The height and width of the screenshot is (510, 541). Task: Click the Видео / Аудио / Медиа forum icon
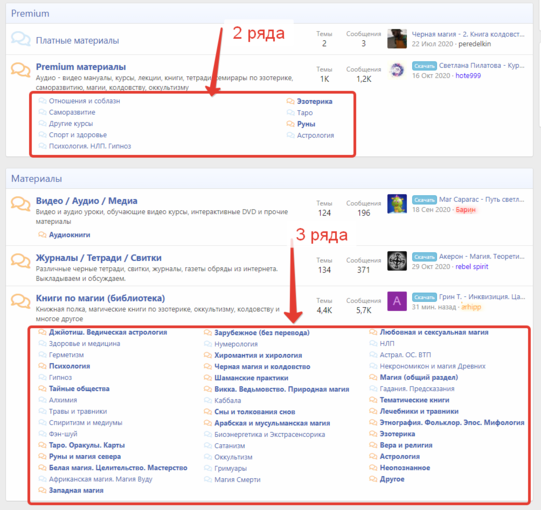[20, 204]
